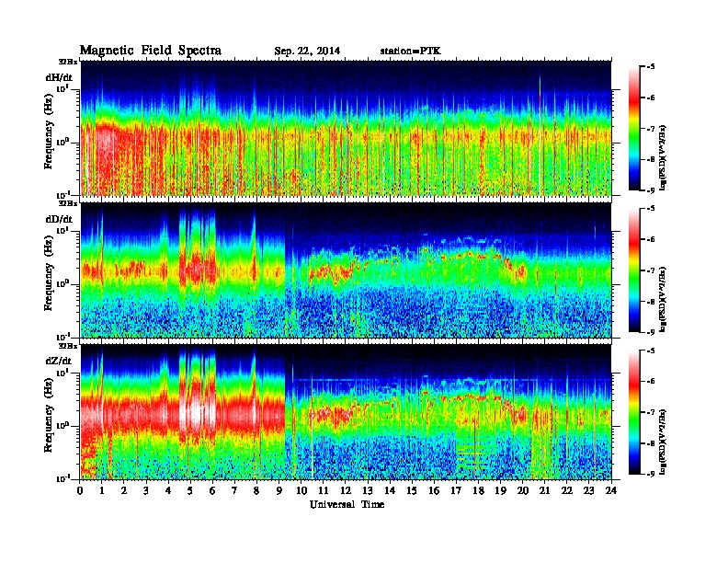Click the "14" hour tick label

tap(390, 490)
